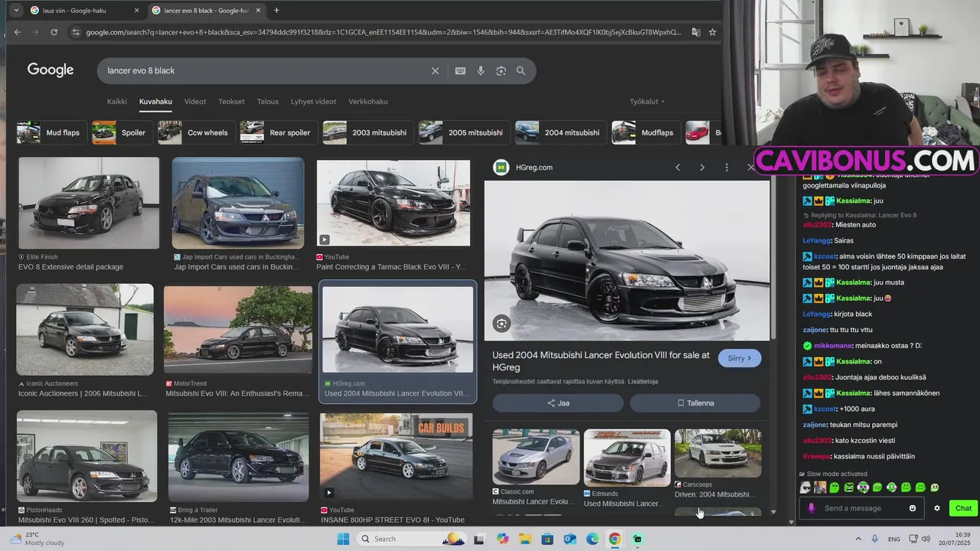The height and width of the screenshot is (551, 980).
Task: Open the Lisätietoja copyright link
Action: pyautogui.click(x=642, y=381)
